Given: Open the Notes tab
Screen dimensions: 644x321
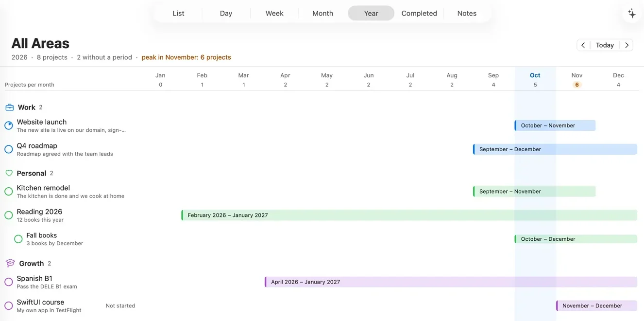Looking at the screenshot, I should (x=467, y=13).
